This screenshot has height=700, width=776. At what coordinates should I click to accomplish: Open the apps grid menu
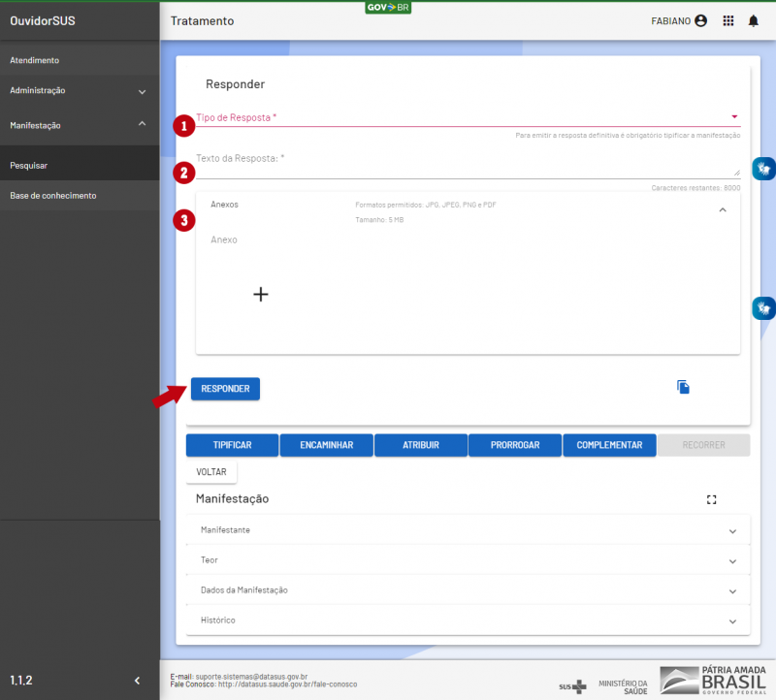[x=728, y=20]
